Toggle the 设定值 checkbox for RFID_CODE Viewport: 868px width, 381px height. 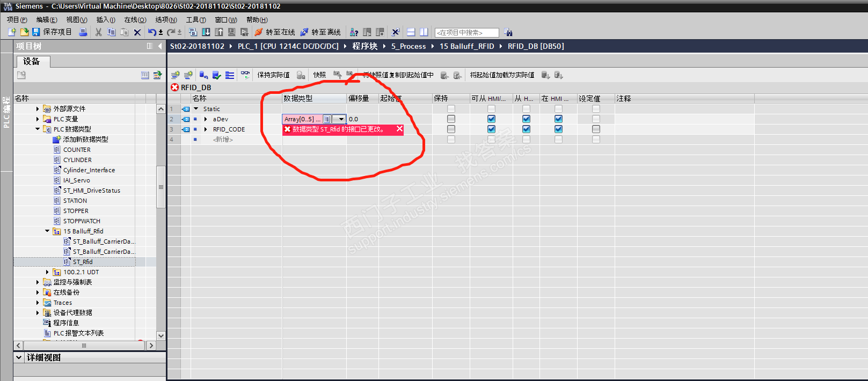596,129
